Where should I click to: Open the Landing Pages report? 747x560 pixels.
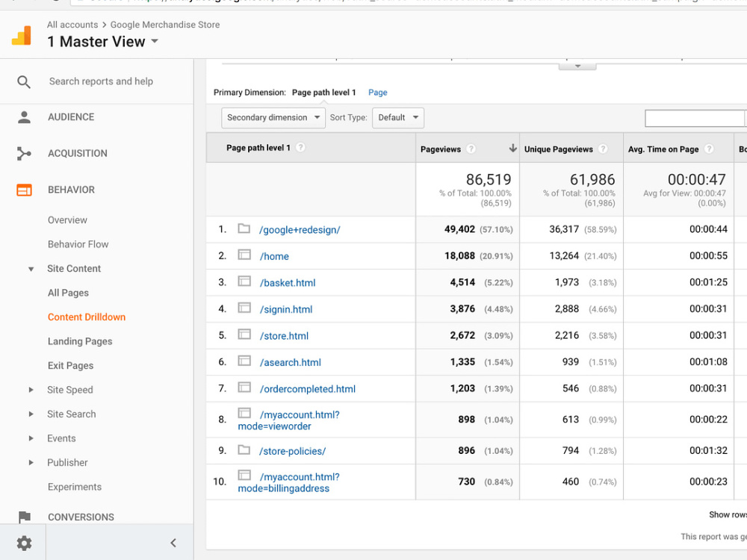(x=80, y=341)
